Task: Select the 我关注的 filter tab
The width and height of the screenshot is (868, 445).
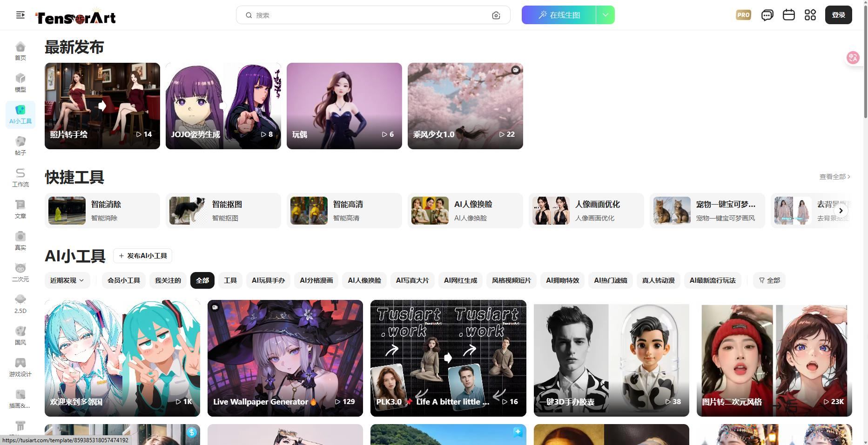Action: (x=168, y=280)
